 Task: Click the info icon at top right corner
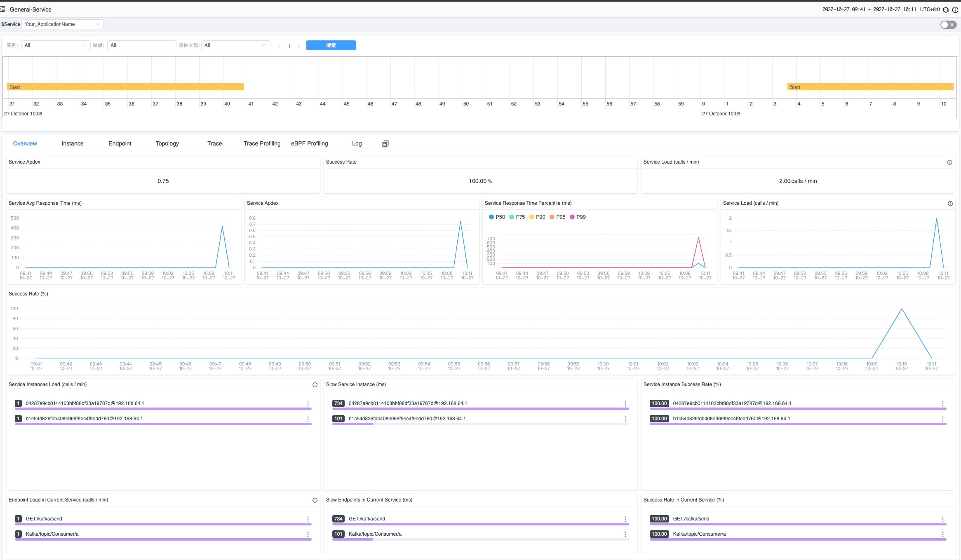pos(955,9)
